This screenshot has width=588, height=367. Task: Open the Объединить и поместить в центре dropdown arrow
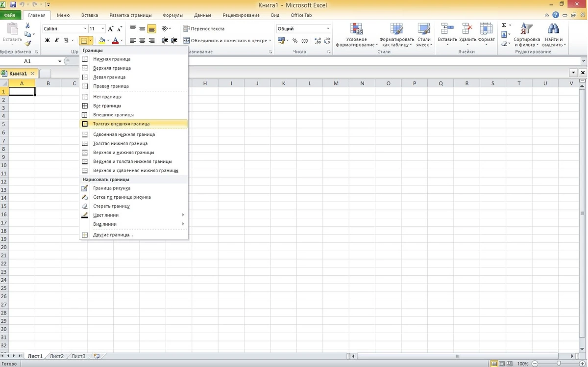point(269,41)
